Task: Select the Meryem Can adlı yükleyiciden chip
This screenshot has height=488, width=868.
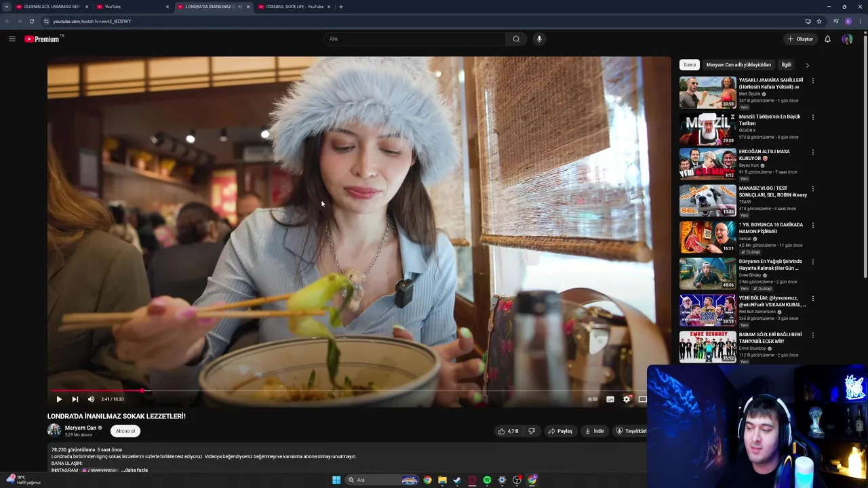Action: coord(738,65)
